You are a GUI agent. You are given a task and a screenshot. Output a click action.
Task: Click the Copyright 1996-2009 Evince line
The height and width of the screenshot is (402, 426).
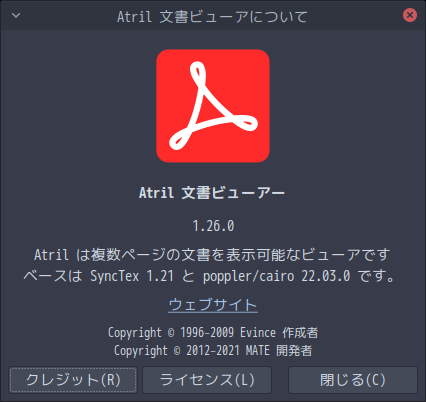(x=213, y=333)
